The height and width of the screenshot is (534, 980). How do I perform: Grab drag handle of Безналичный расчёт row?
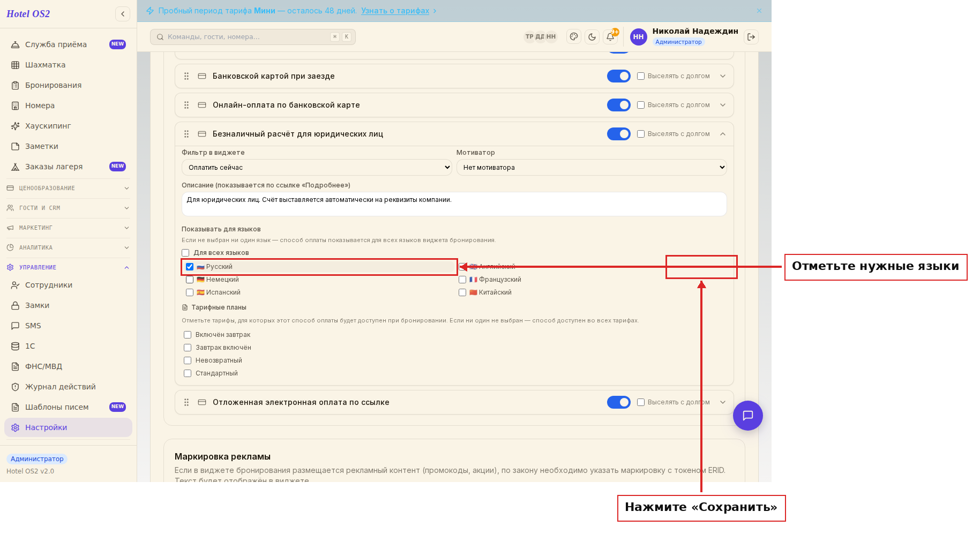[186, 134]
